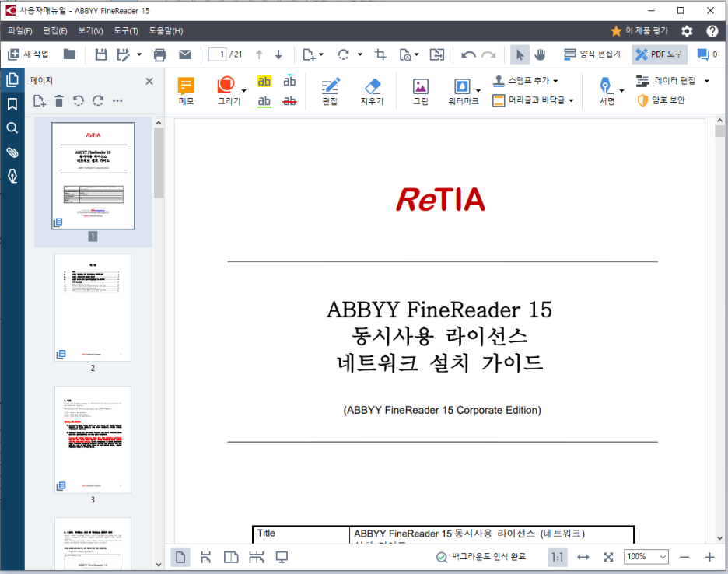728x574 pixels.
Task: Open a file with the folder icon
Action: (70, 54)
